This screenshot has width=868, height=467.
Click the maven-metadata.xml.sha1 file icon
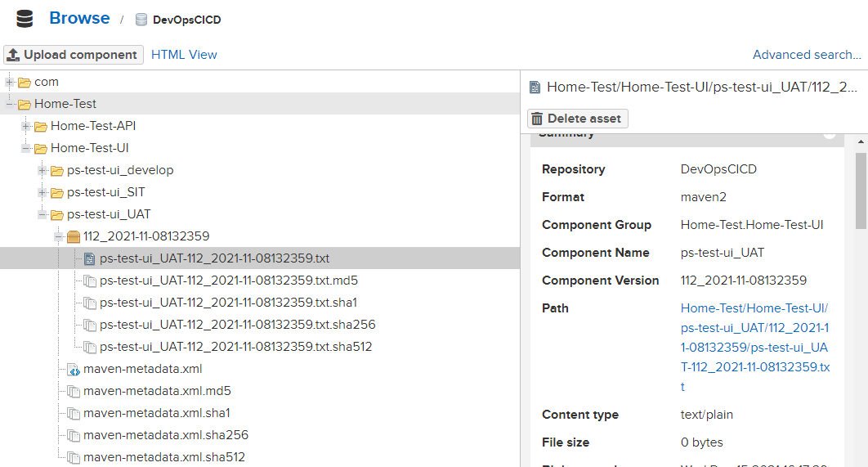pos(74,414)
